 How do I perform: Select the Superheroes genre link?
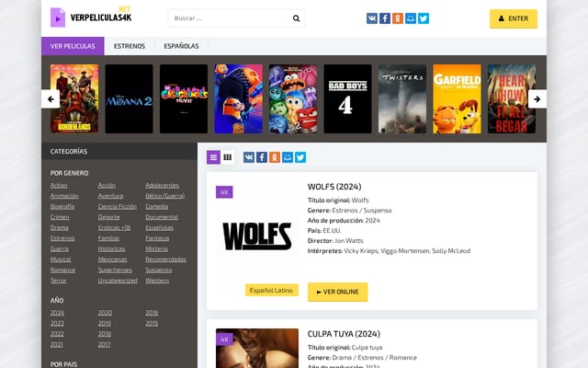click(115, 270)
